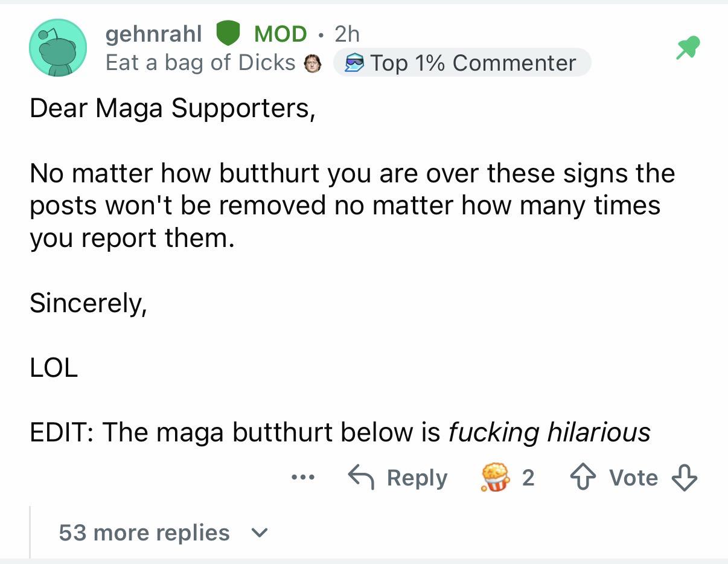Open the gehnrahl username profile link
This screenshot has width=728, height=564.
pyautogui.click(x=153, y=34)
